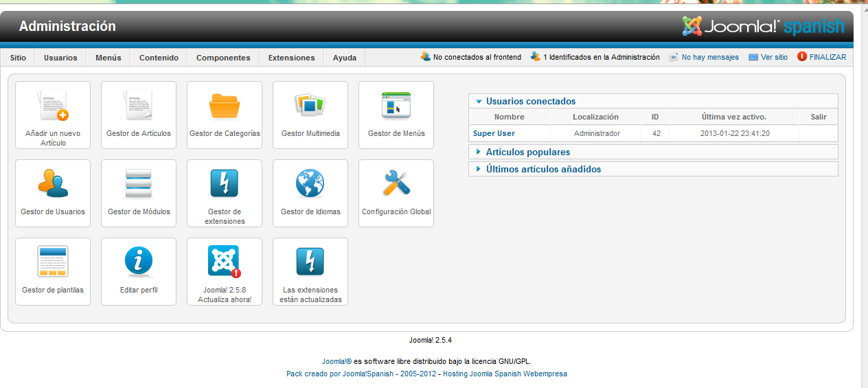Open Gestor de Menús icon
The width and height of the screenshot is (868, 388).
pyautogui.click(x=396, y=107)
